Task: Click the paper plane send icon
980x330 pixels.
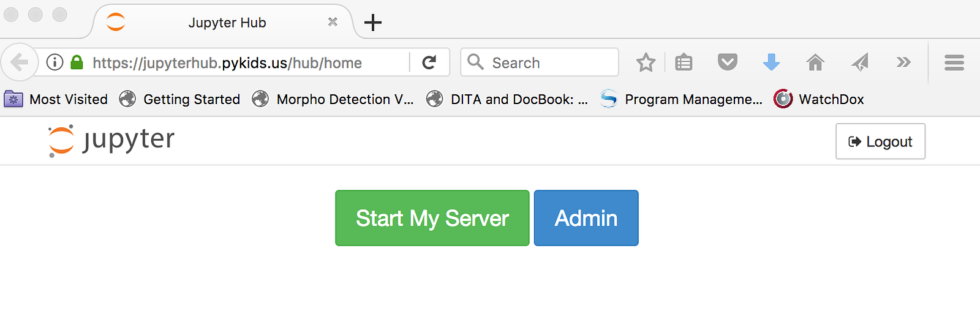Action: click(860, 62)
